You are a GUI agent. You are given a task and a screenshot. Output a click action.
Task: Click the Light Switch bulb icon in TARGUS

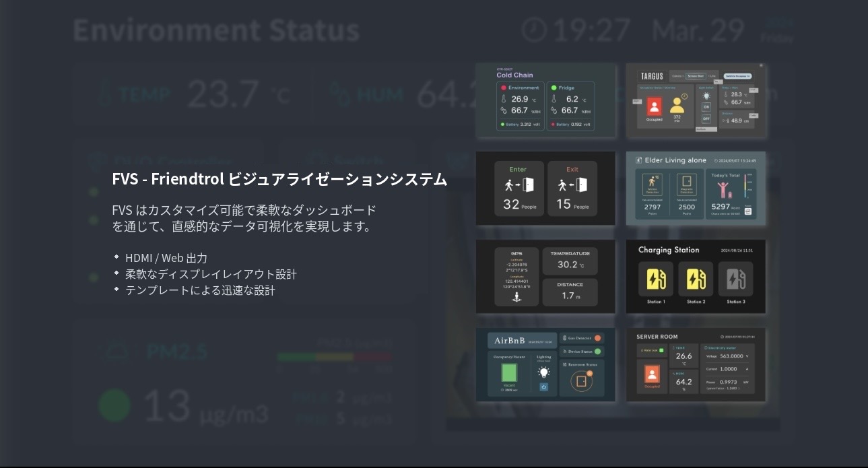706,96
